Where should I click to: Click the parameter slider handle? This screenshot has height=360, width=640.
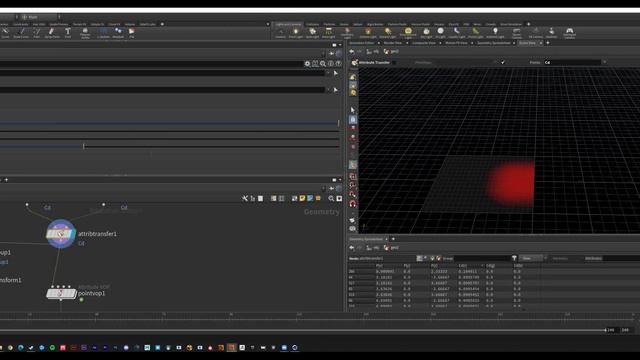tap(84, 146)
